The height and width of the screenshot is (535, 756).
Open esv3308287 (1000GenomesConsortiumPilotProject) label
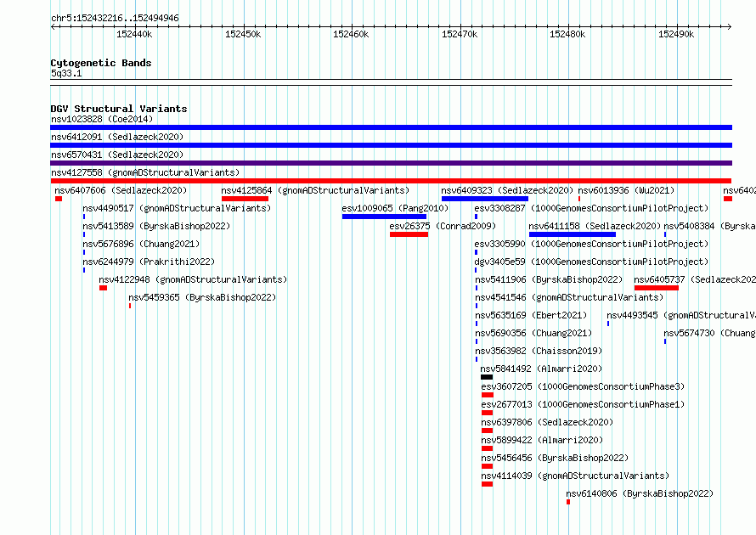591,208
